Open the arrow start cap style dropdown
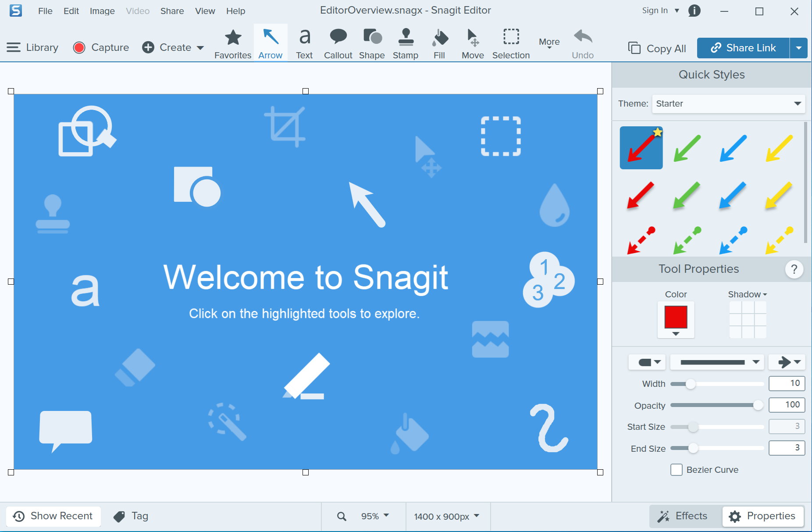812x532 pixels. 648,362
